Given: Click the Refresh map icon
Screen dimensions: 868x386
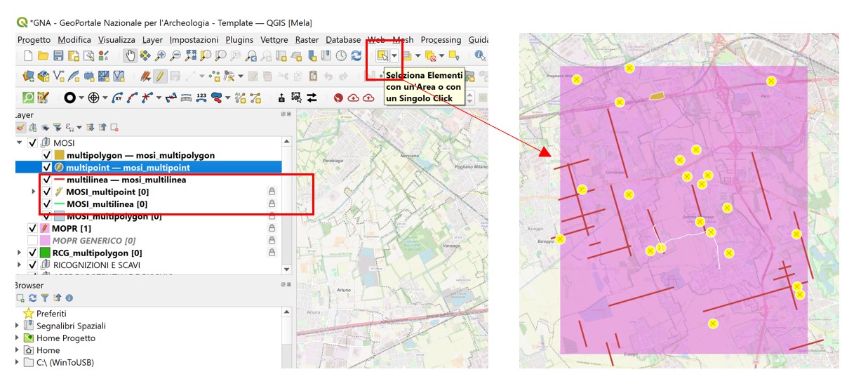Looking at the screenshot, I should pos(356,55).
